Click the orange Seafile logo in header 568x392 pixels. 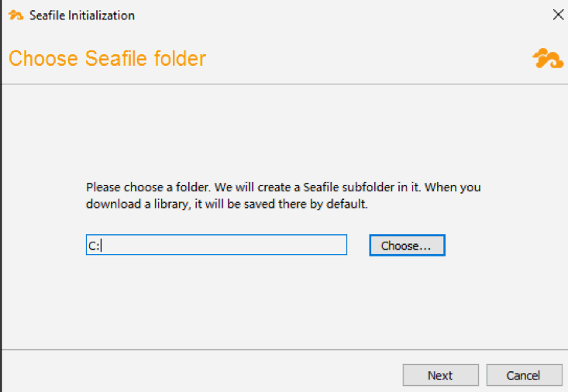[x=548, y=58]
